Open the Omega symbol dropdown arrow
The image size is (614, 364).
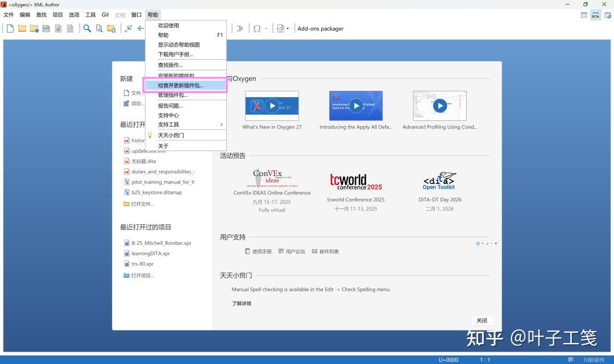pos(266,28)
